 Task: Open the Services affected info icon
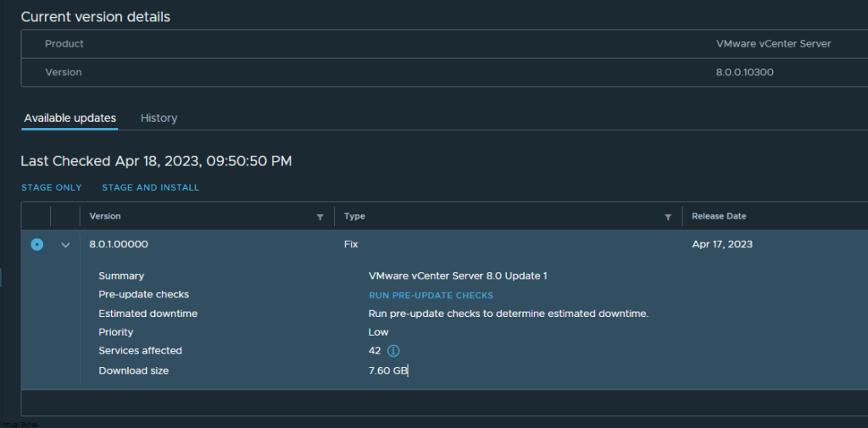click(x=393, y=351)
